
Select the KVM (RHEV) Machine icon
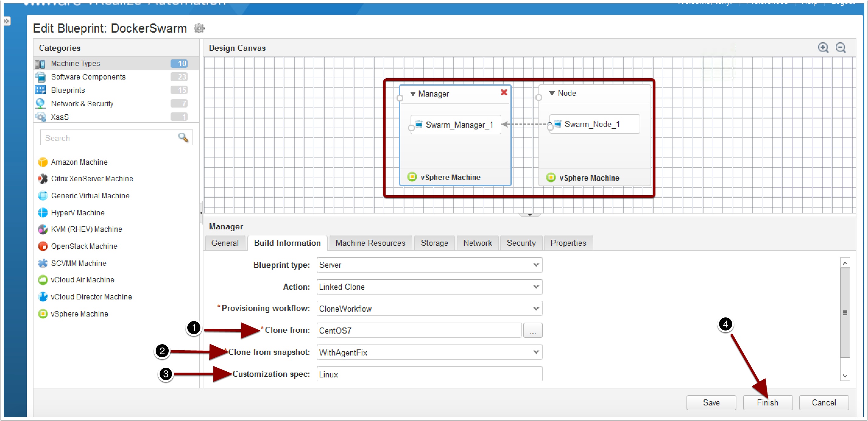click(x=43, y=229)
